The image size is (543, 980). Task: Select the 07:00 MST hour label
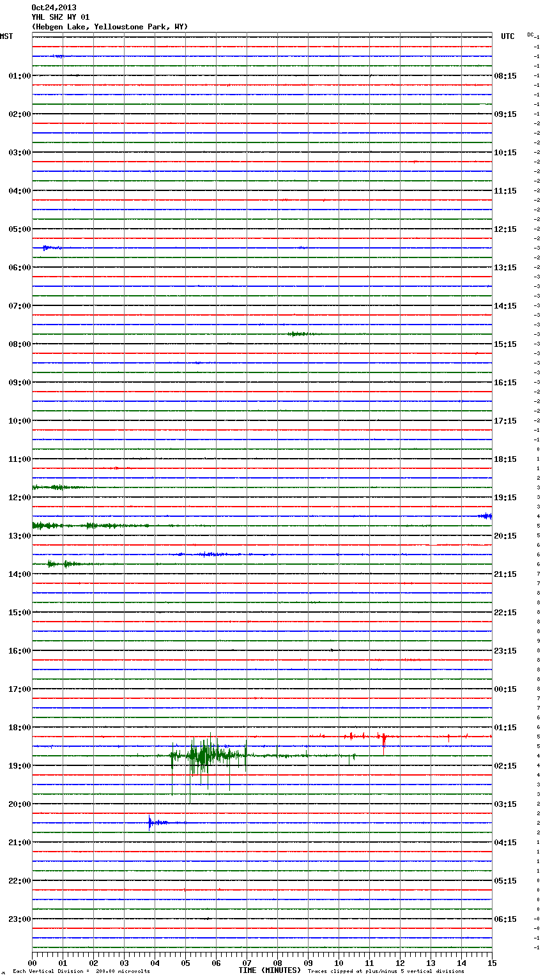coord(20,306)
